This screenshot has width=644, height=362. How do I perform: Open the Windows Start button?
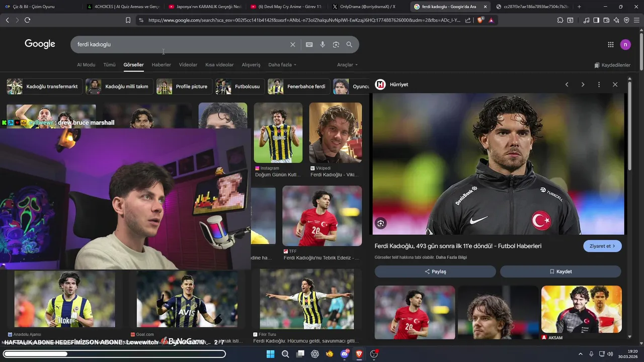(x=270, y=354)
